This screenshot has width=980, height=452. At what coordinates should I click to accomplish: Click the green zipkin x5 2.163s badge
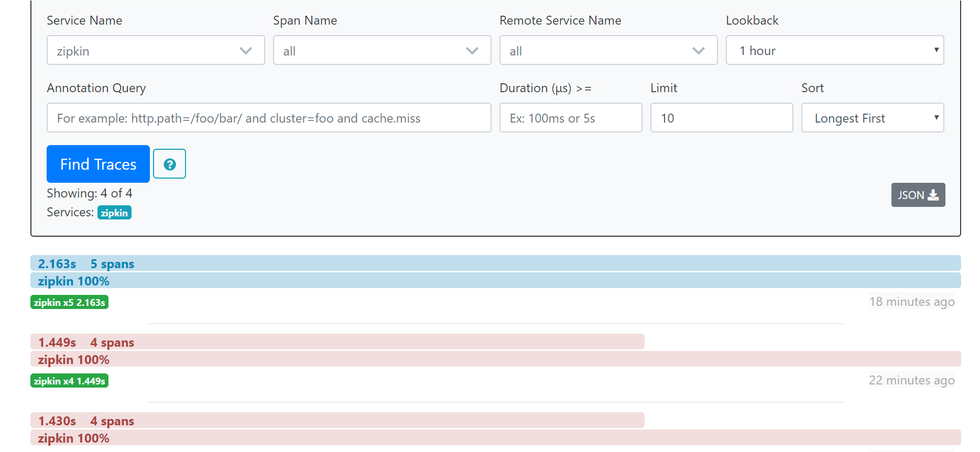[x=69, y=302]
